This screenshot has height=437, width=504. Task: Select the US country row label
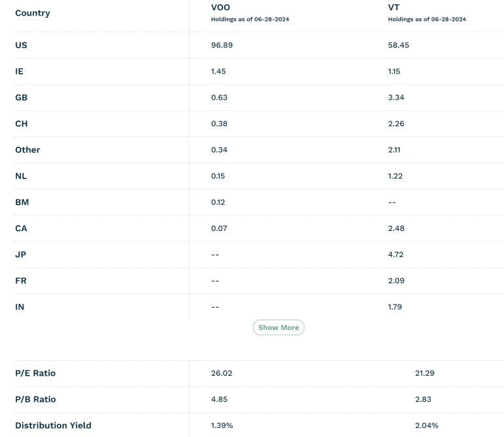[21, 45]
